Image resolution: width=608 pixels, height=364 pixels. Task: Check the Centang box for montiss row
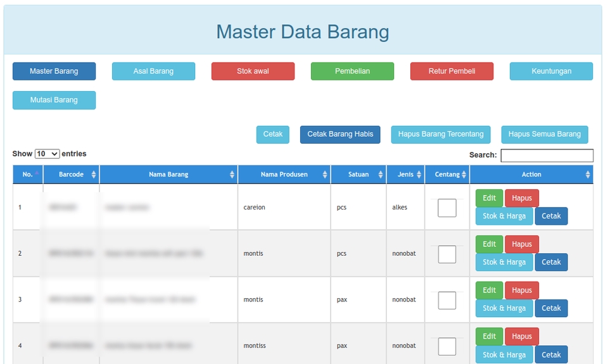(x=447, y=346)
